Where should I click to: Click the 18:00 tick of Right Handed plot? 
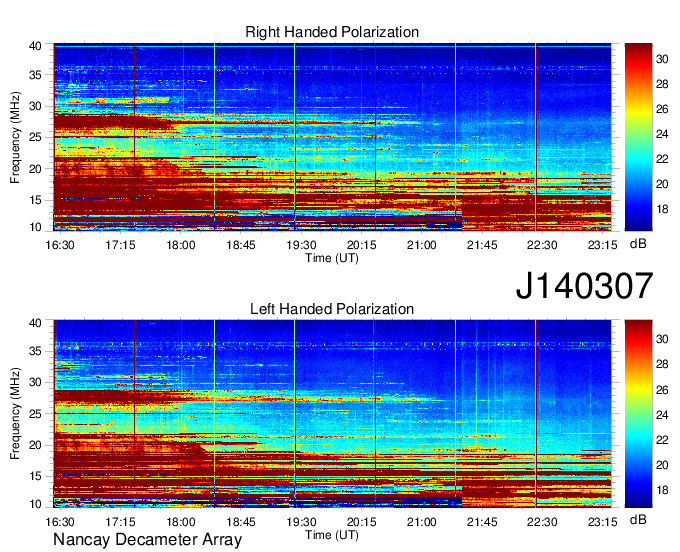click(x=181, y=245)
